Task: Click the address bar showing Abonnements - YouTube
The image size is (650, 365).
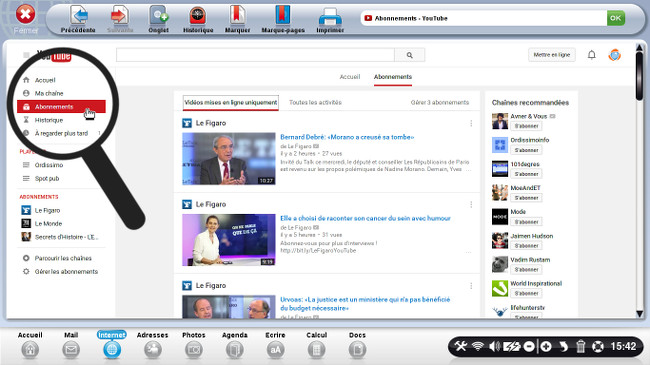Action: (x=483, y=18)
